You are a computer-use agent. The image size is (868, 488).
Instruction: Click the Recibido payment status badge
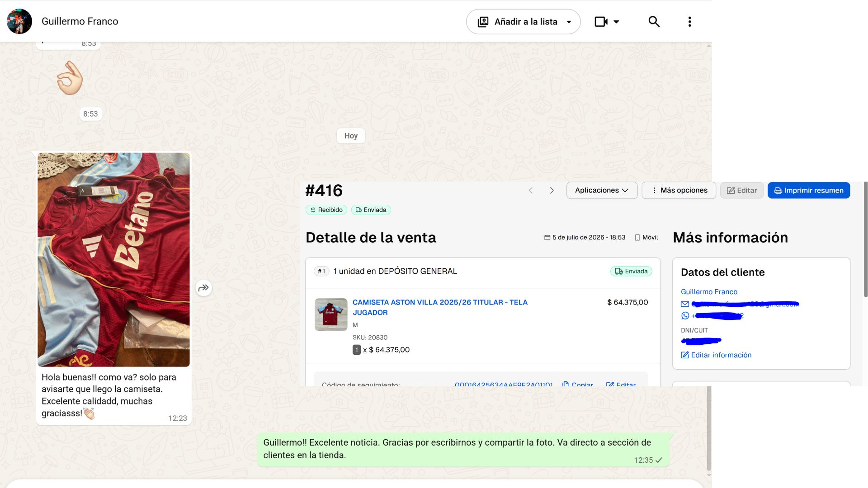tap(326, 210)
